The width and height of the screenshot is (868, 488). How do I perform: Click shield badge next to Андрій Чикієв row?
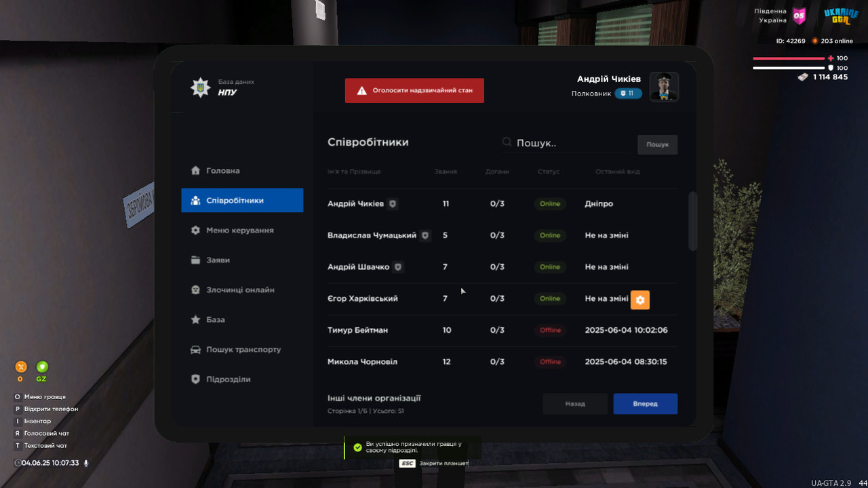392,204
